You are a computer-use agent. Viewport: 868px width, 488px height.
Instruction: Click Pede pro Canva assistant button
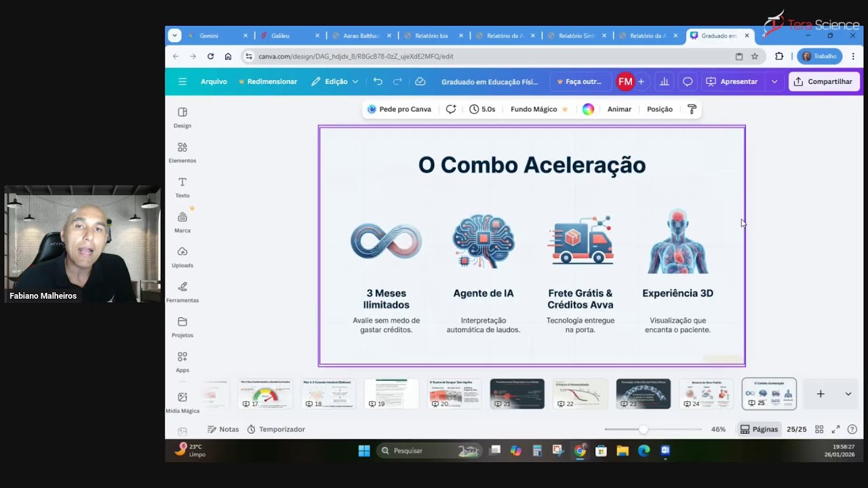point(399,109)
